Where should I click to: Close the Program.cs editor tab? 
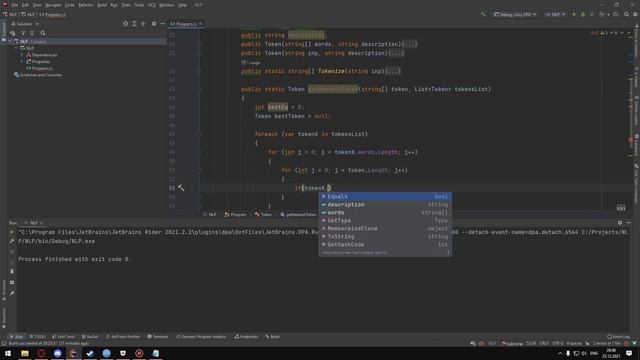[x=200, y=24]
